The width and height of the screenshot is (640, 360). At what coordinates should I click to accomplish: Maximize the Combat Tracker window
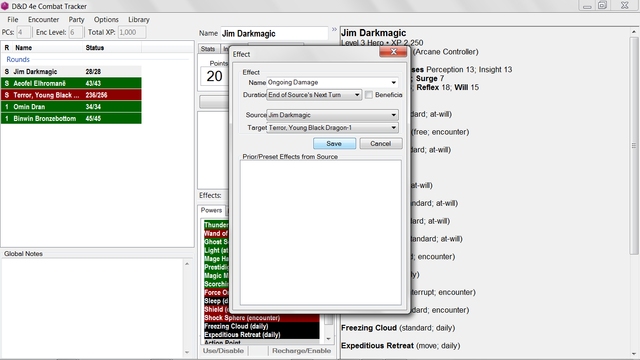coord(602,6)
